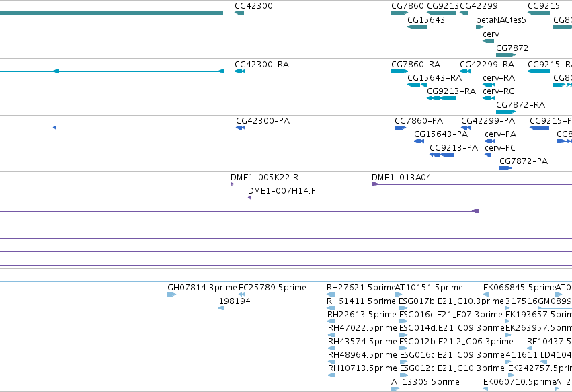Select the DME1-007H14.F clone label

coord(282,191)
